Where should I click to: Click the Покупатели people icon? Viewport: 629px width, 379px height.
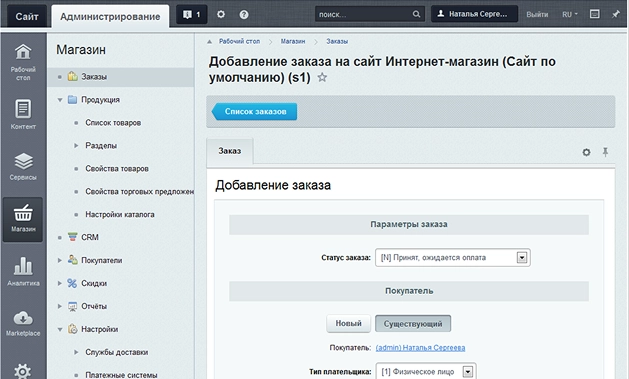(x=73, y=259)
